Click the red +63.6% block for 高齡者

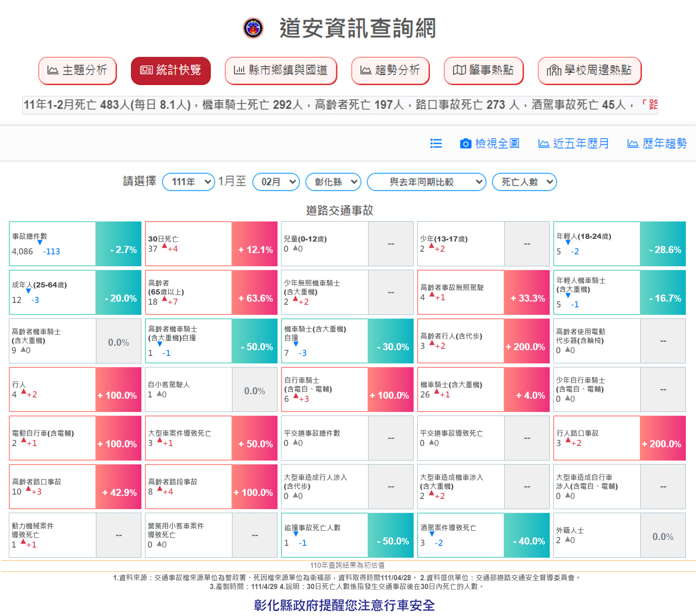click(x=255, y=292)
